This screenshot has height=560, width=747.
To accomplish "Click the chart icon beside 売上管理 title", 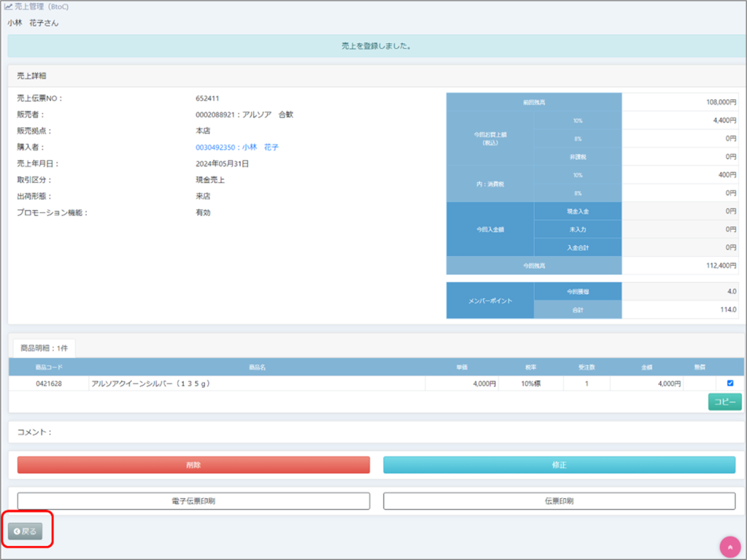I will (x=8, y=7).
